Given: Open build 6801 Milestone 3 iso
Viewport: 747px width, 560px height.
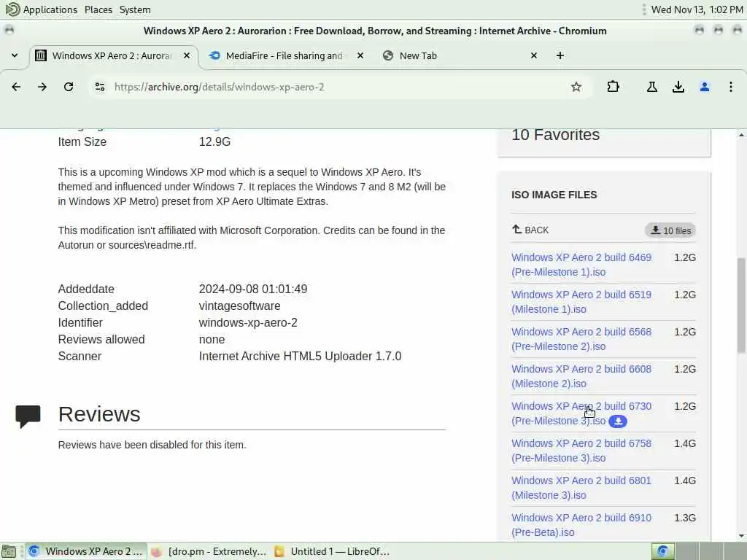Looking at the screenshot, I should click(581, 487).
